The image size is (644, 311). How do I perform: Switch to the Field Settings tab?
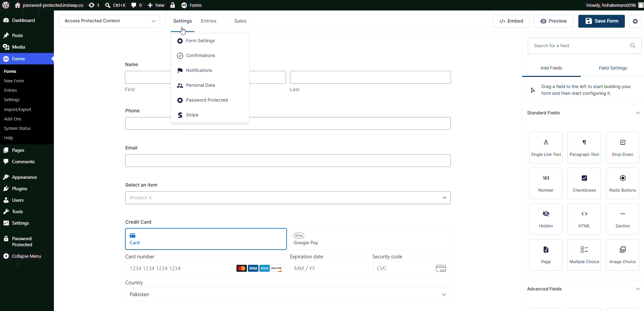[x=613, y=68]
